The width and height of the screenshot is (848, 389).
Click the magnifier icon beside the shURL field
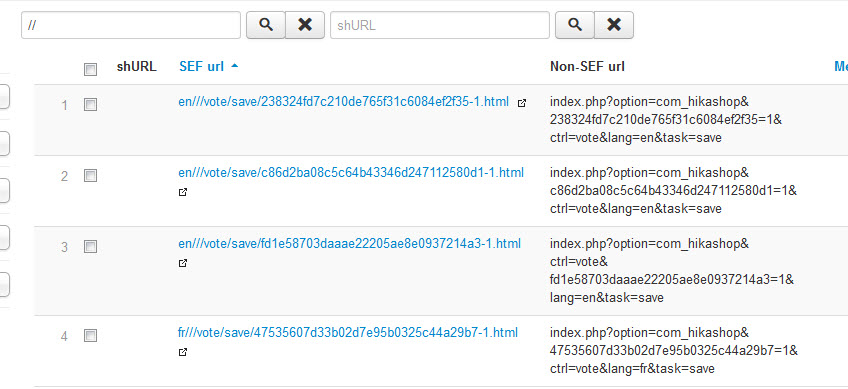(x=575, y=25)
